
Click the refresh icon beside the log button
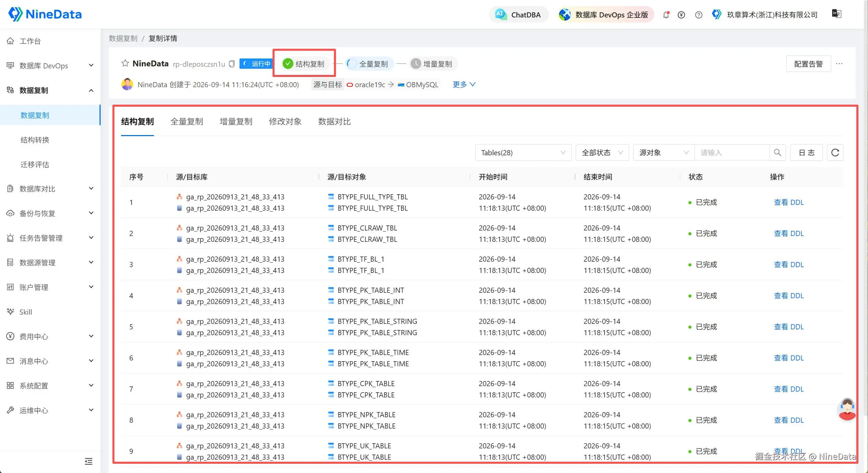click(835, 153)
